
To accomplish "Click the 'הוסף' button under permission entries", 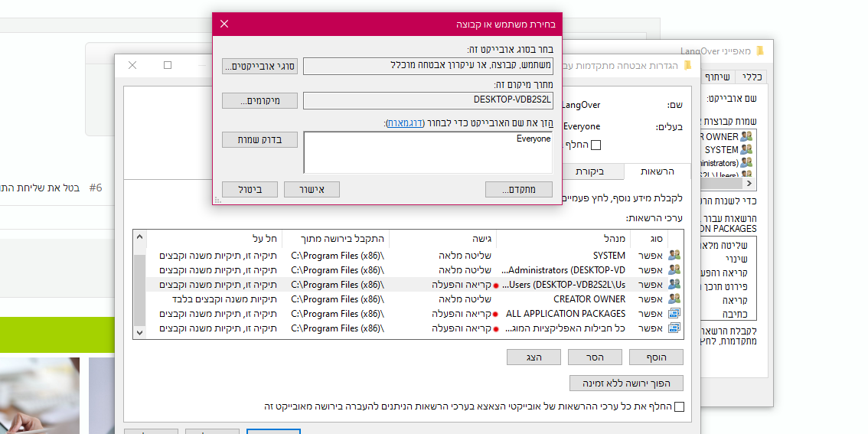I will pos(656,357).
